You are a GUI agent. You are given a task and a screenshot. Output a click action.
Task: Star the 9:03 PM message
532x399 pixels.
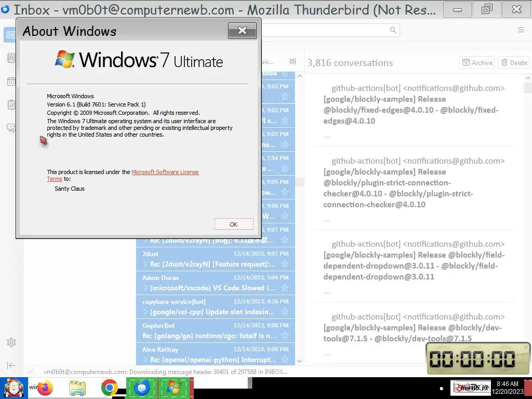click(285, 144)
